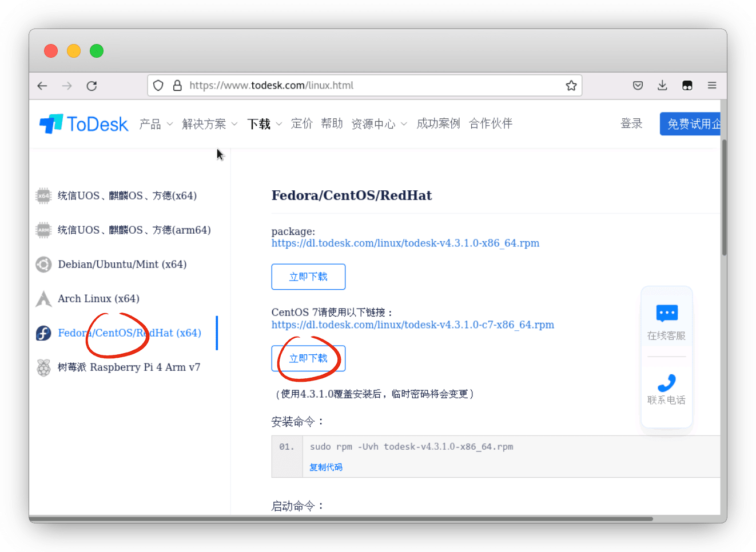This screenshot has width=756, height=552.
Task: Click the Save to Pocket icon
Action: [x=638, y=86]
